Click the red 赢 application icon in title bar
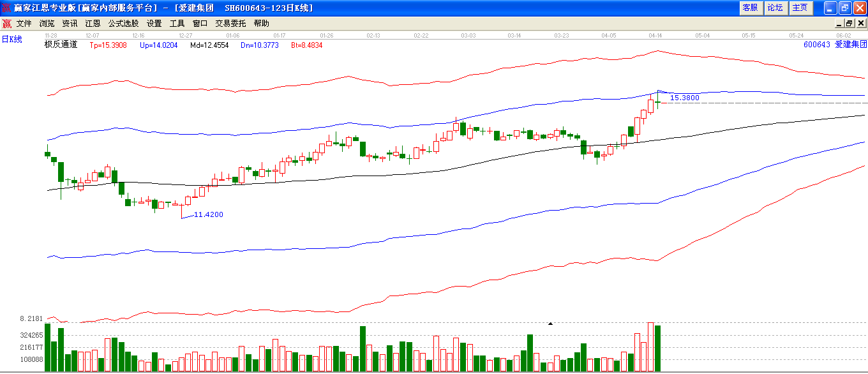Viewport: 868px width, 374px height. 6,8
